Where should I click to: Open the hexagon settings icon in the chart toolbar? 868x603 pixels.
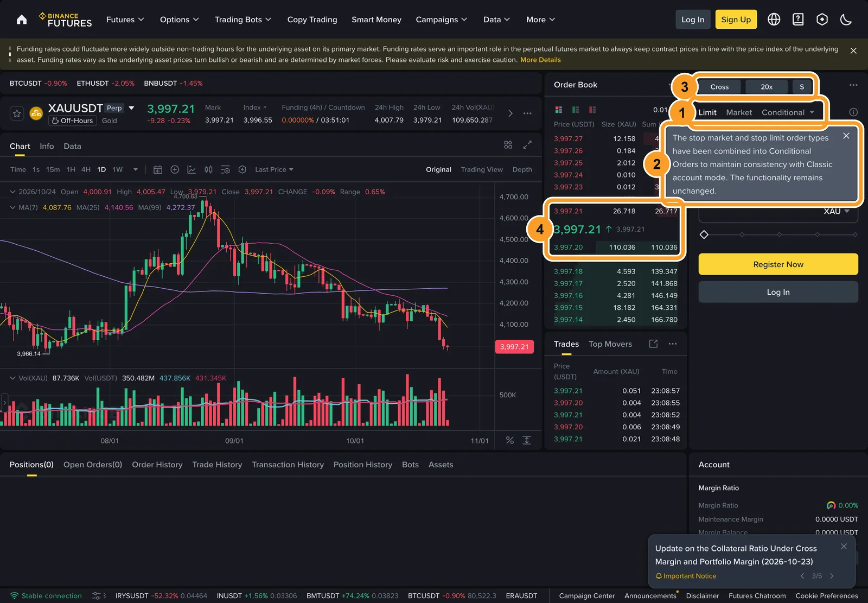[x=242, y=169]
